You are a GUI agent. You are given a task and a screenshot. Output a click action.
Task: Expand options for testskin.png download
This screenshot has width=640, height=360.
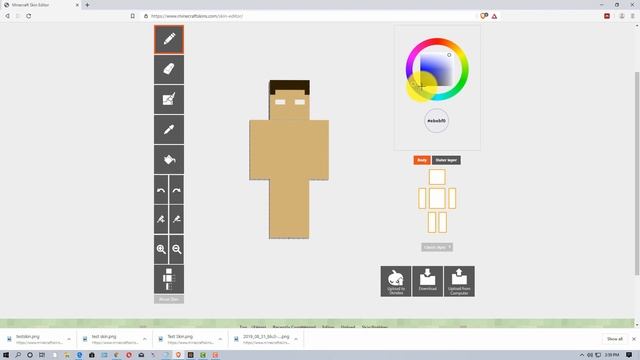[x=69, y=339]
